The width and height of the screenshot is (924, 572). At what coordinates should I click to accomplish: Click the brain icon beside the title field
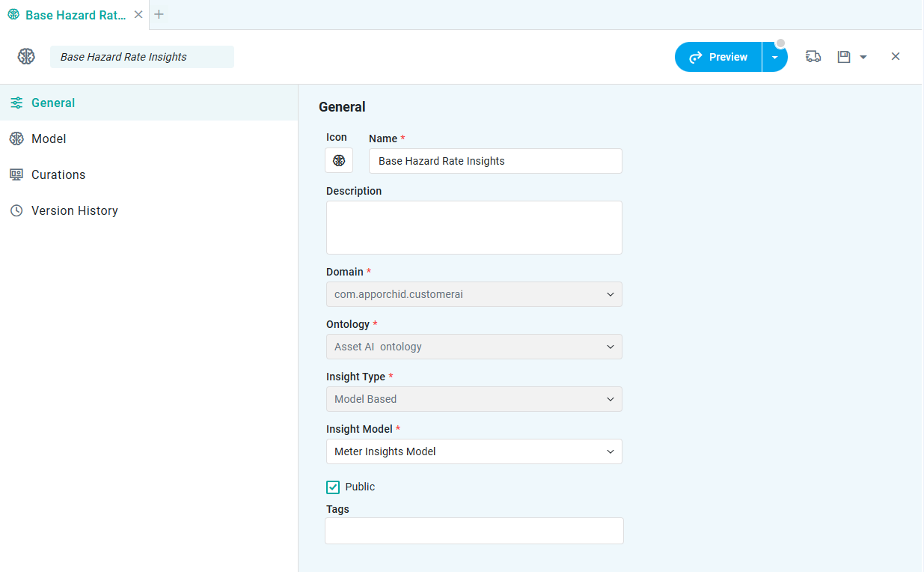click(26, 57)
